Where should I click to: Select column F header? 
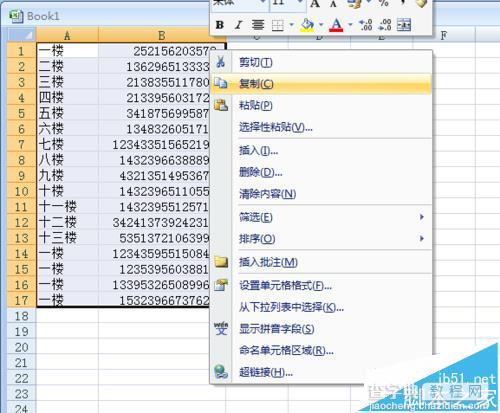(443, 35)
